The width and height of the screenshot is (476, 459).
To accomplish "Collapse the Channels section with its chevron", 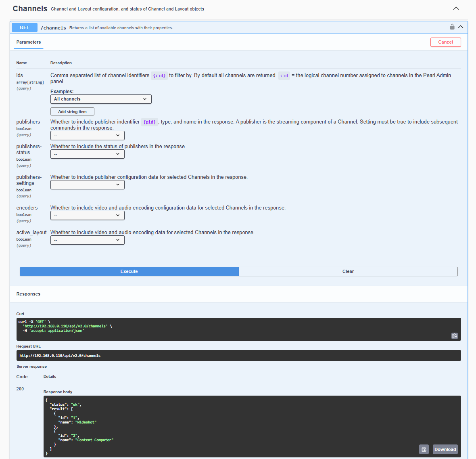I will click(x=456, y=8).
